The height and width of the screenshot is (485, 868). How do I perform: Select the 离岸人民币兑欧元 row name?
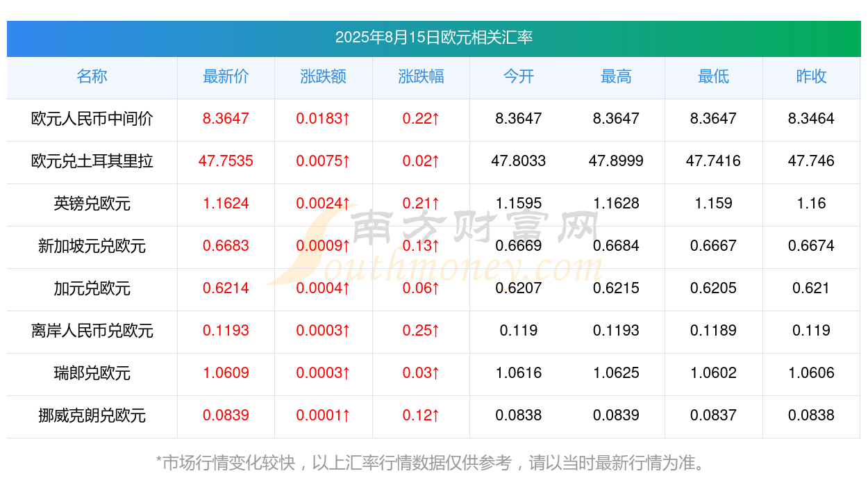[92, 331]
